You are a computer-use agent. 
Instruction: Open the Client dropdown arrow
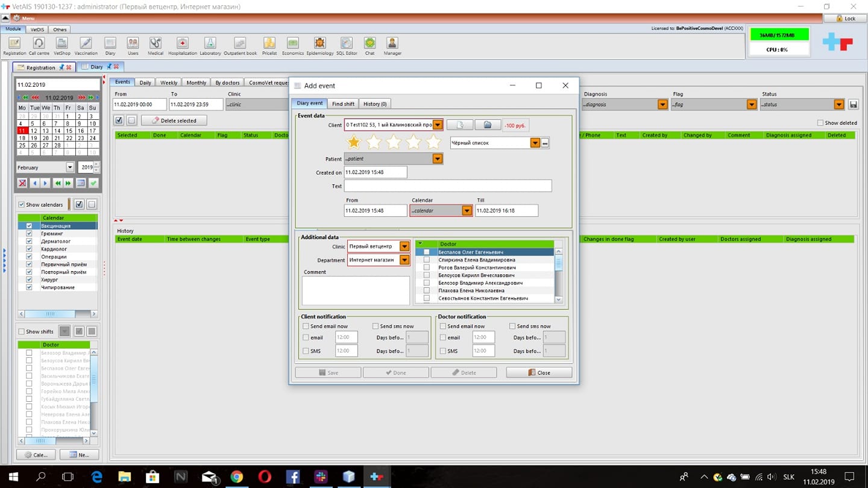pos(438,125)
